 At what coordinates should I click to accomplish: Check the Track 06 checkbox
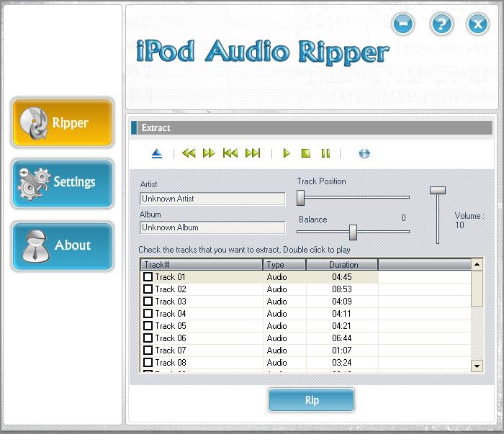click(148, 338)
